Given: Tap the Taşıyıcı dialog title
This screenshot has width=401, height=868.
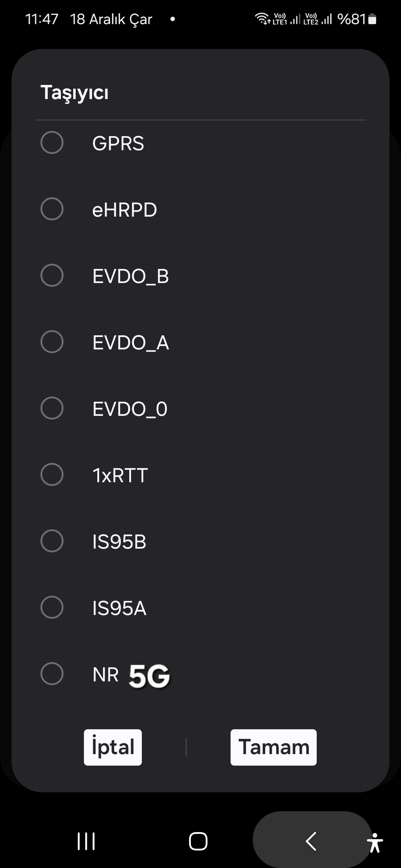Looking at the screenshot, I should [75, 92].
